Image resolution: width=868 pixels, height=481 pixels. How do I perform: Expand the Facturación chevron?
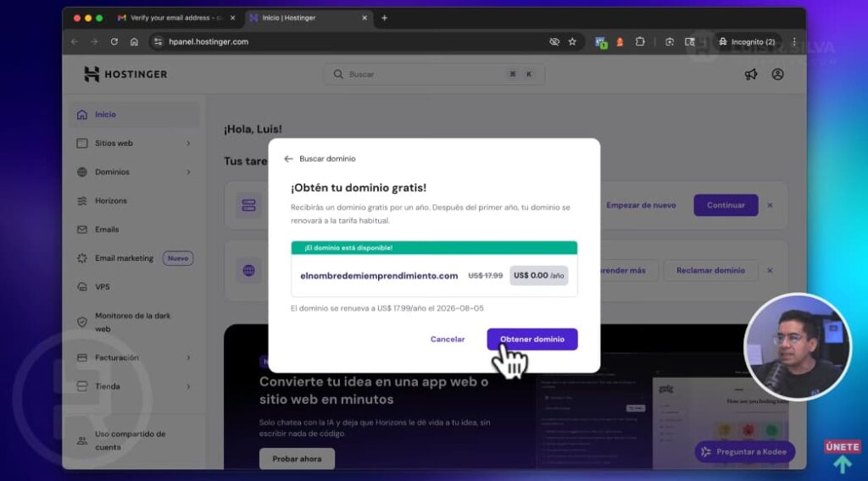click(x=188, y=357)
